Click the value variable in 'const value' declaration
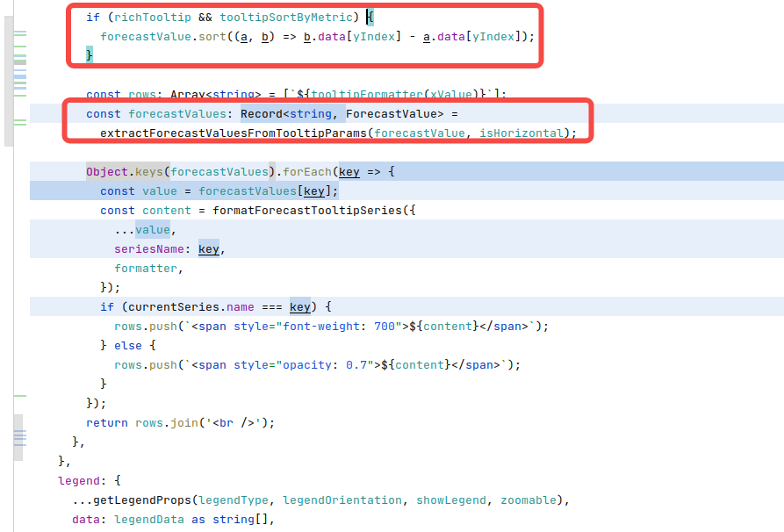The height and width of the screenshot is (532, 784). click(x=160, y=191)
